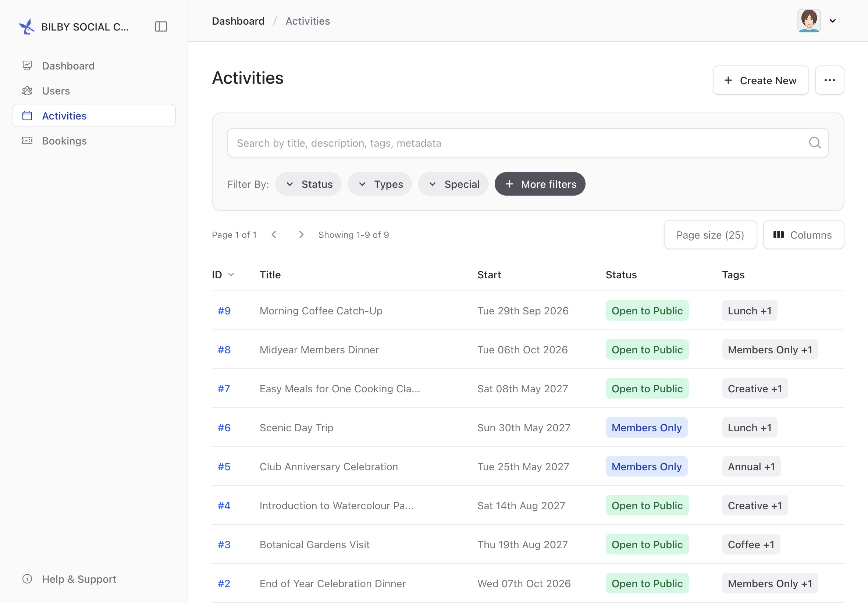Expand the user account menu chevron
868x603 pixels.
pos(832,21)
